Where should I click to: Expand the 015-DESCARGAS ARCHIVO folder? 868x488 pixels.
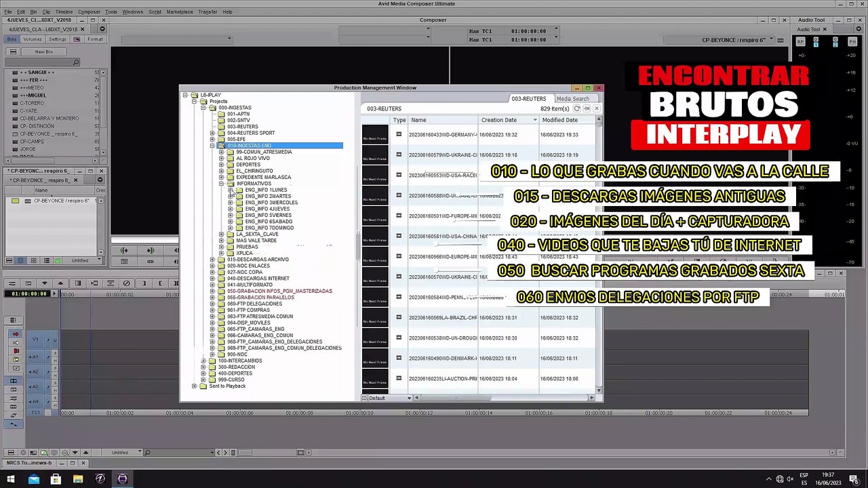click(212, 260)
